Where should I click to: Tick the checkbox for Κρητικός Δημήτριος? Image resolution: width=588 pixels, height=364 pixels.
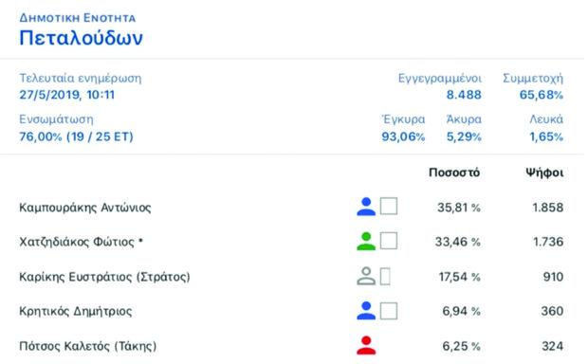tap(389, 311)
